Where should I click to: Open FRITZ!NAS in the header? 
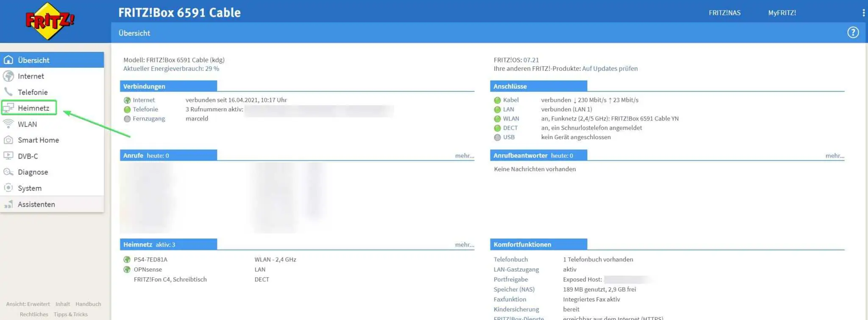pos(724,13)
